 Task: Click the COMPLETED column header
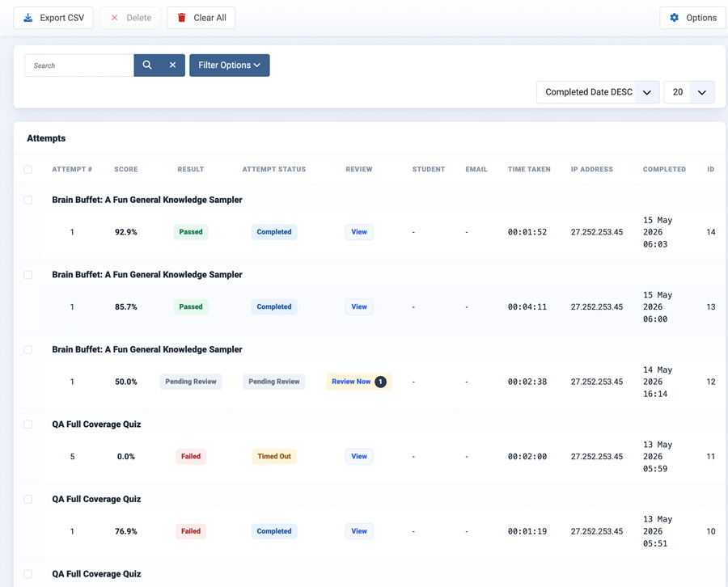click(x=664, y=169)
